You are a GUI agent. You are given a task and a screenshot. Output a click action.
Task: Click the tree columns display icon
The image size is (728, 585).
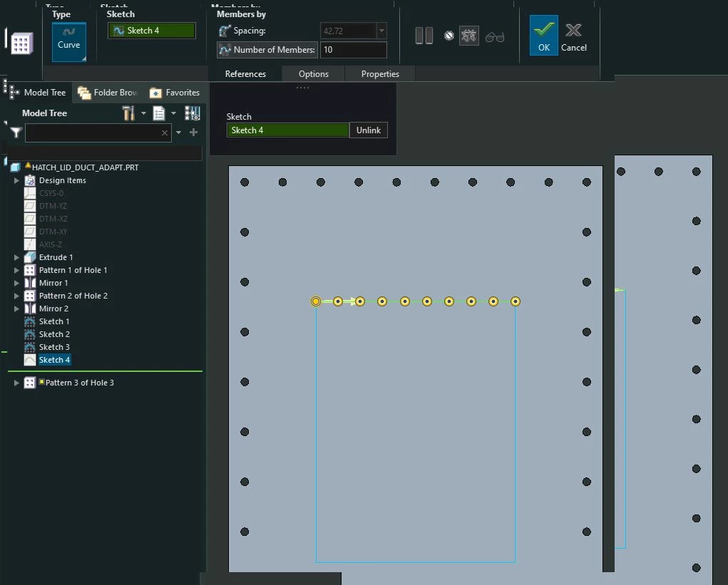193,113
